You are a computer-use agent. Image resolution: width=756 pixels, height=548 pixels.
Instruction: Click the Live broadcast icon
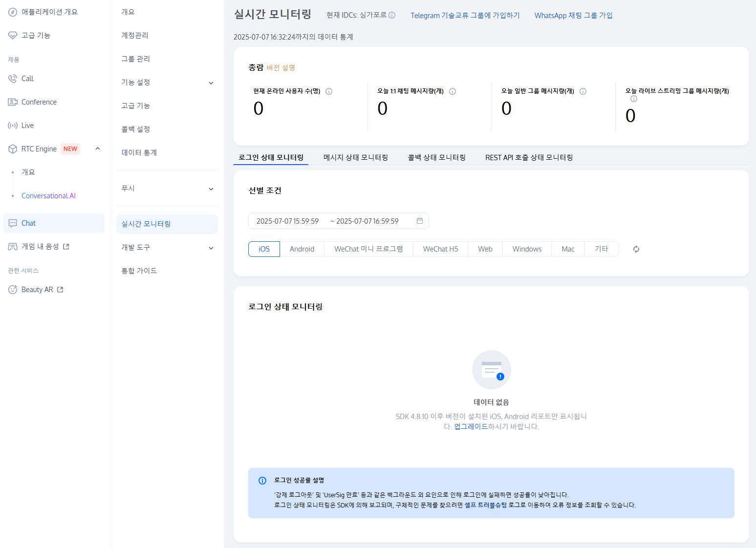pyautogui.click(x=13, y=126)
